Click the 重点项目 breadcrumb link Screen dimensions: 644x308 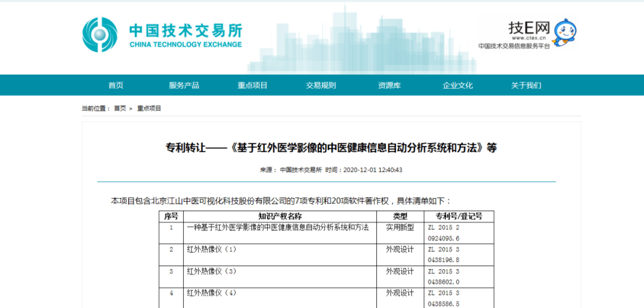(149, 109)
